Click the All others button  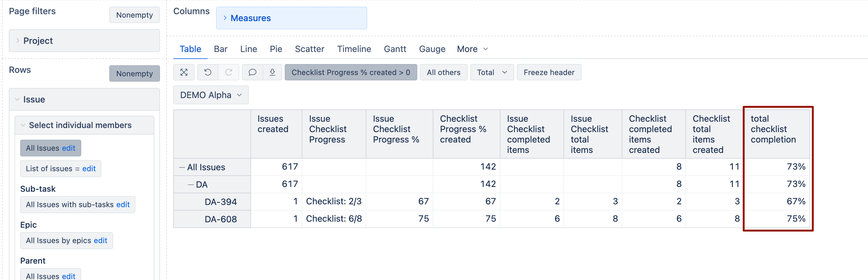click(x=443, y=72)
